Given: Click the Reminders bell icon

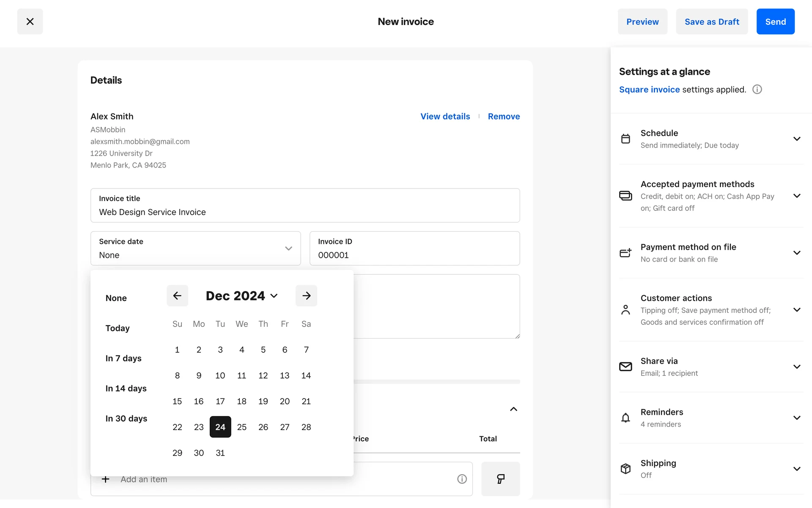Looking at the screenshot, I should (x=625, y=418).
